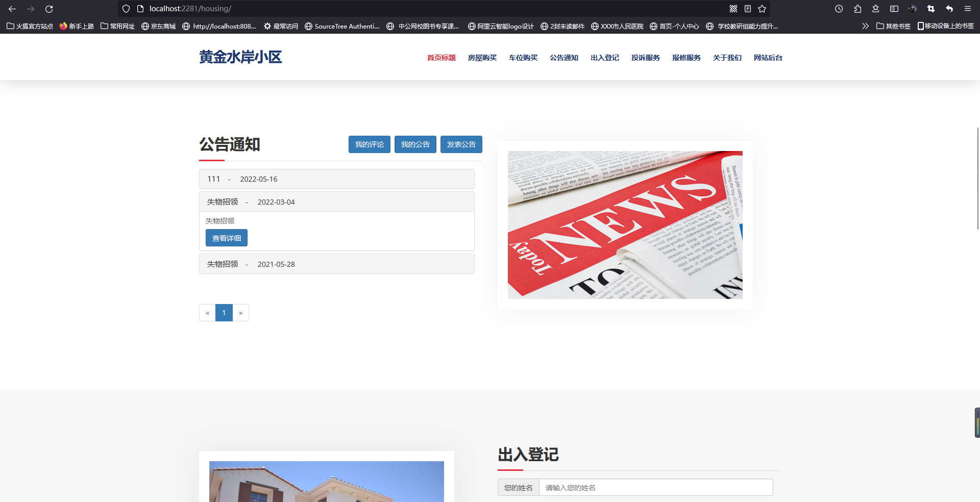This screenshot has height=502, width=980.
Task: Open the tracking protection shield panel
Action: (x=126, y=9)
